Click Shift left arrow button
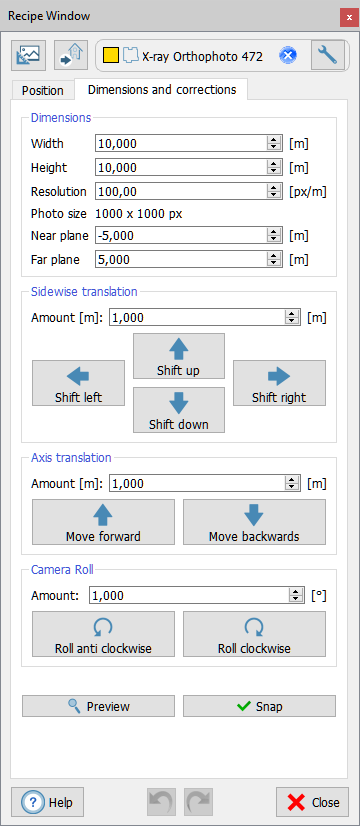This screenshot has width=360, height=826. point(79,383)
